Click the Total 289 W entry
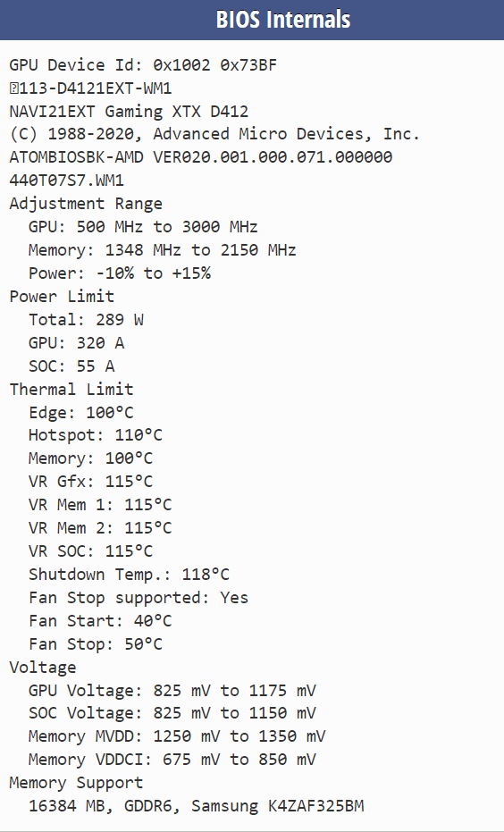This screenshot has height=832, width=504. tap(86, 319)
